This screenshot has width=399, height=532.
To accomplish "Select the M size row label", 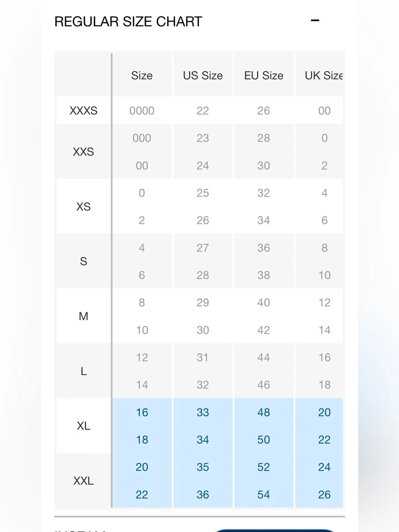I will coord(83,316).
